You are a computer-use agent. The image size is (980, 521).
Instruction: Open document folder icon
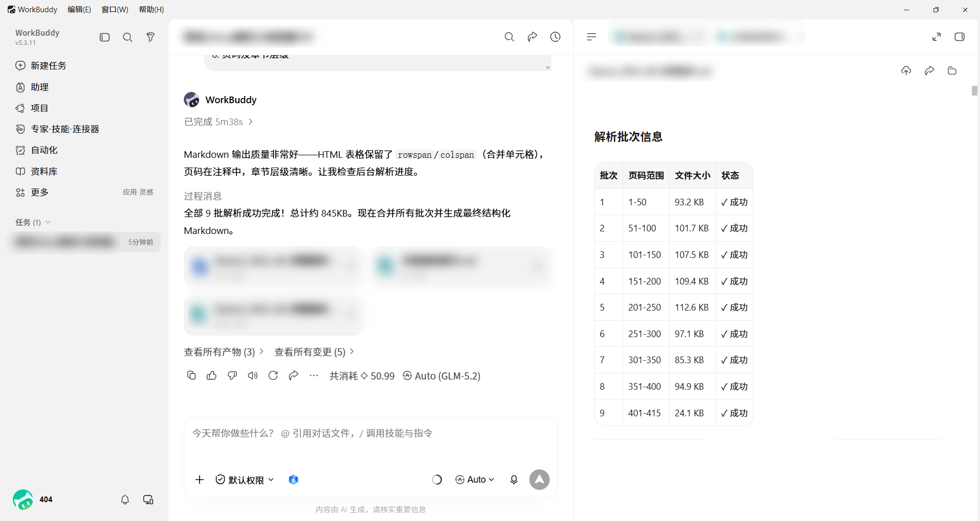952,70
